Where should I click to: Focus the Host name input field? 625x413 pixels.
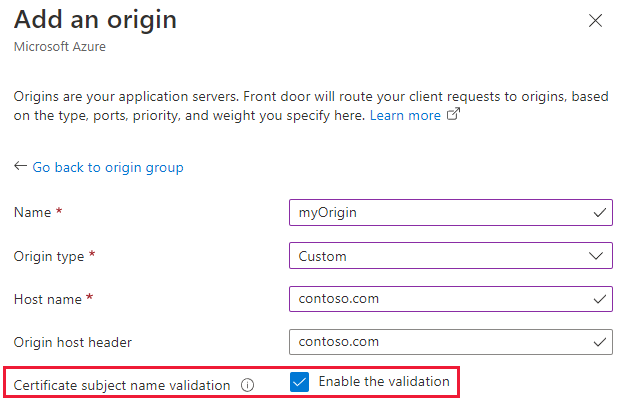click(x=440, y=299)
